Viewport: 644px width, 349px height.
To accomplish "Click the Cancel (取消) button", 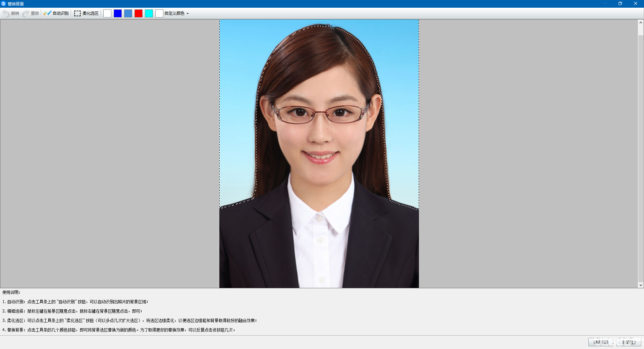I will pos(629,342).
